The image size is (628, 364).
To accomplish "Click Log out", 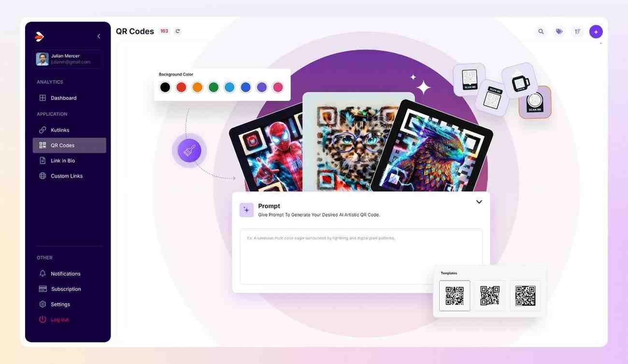I will pyautogui.click(x=69, y=320).
